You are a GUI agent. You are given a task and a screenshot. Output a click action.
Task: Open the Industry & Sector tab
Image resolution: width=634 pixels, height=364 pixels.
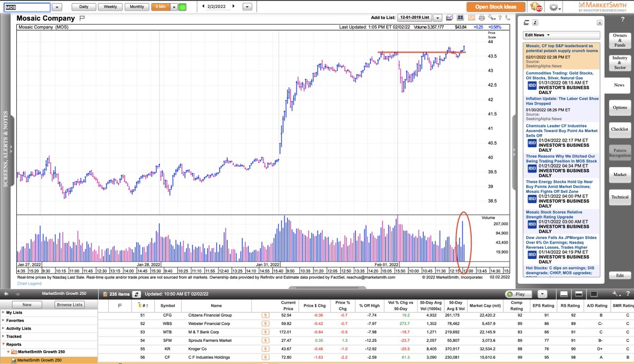tap(620, 62)
